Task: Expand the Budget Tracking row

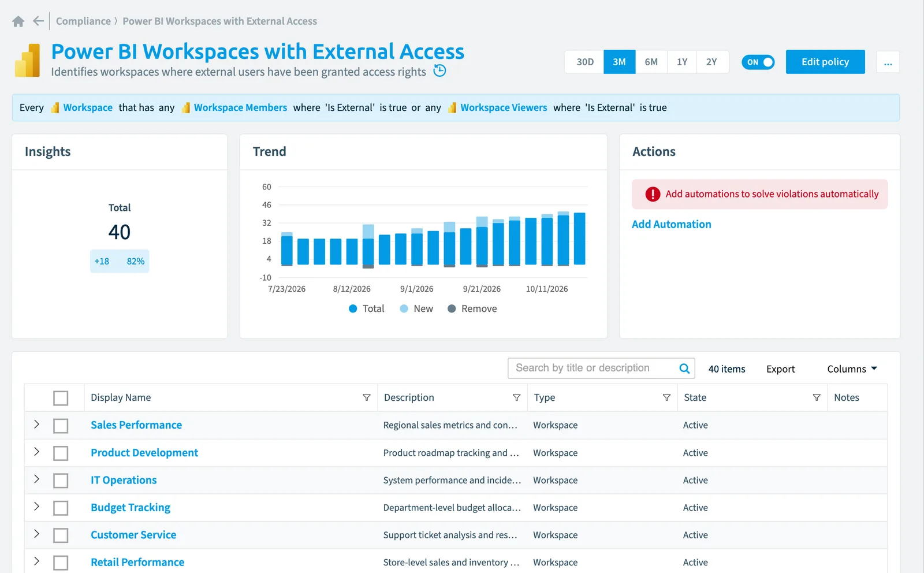Action: 36,507
